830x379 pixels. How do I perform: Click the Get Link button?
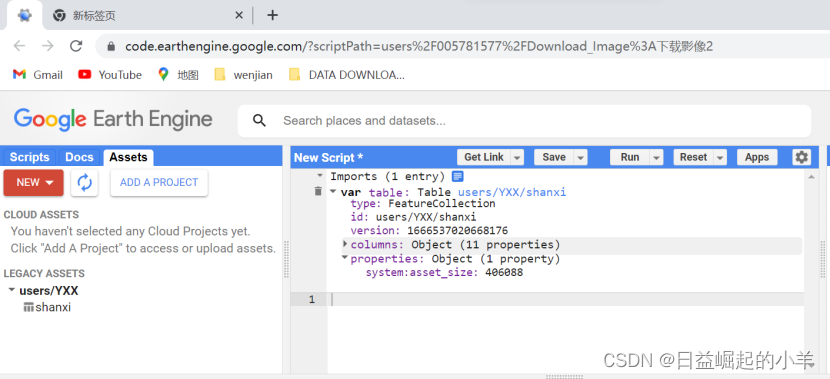pyautogui.click(x=484, y=157)
